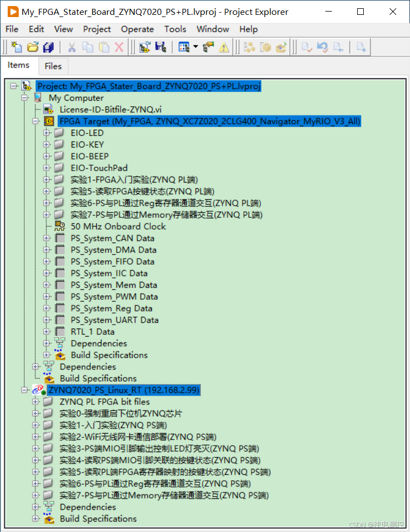This screenshot has height=532, width=410.
Task: Click the Project Properties toolbar icon
Action: 209,47
